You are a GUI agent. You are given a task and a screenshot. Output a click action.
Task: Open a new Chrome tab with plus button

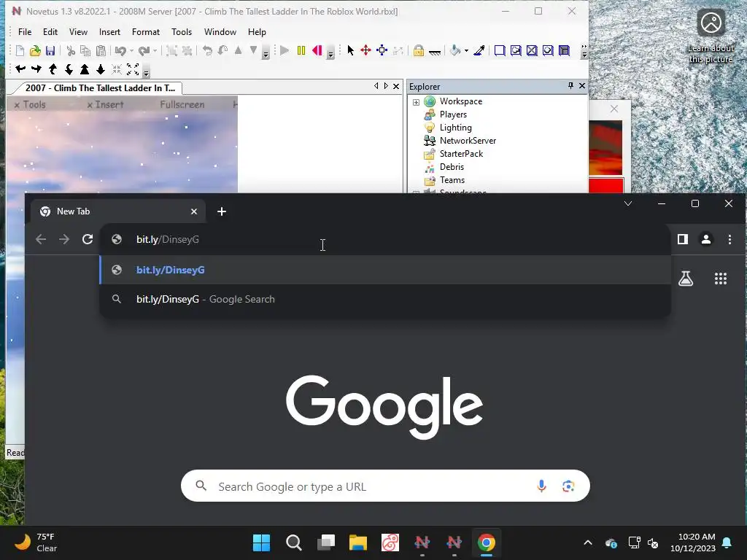[222, 211]
